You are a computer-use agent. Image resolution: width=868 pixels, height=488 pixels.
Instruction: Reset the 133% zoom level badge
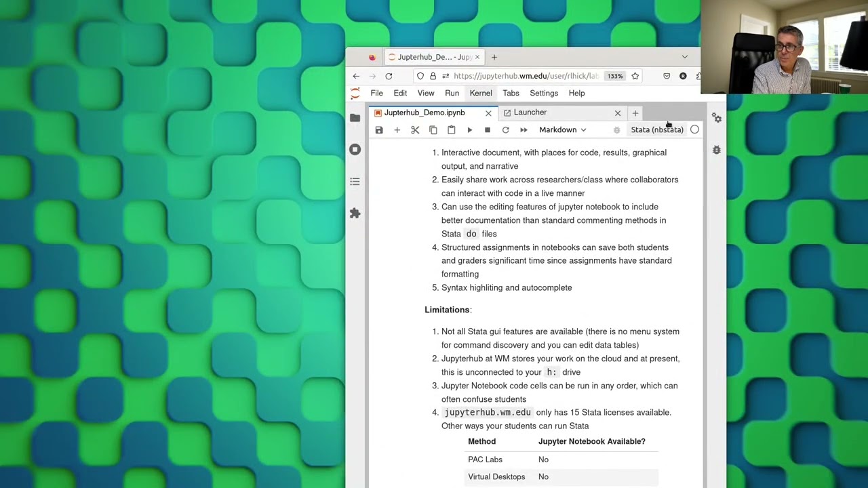click(x=615, y=76)
